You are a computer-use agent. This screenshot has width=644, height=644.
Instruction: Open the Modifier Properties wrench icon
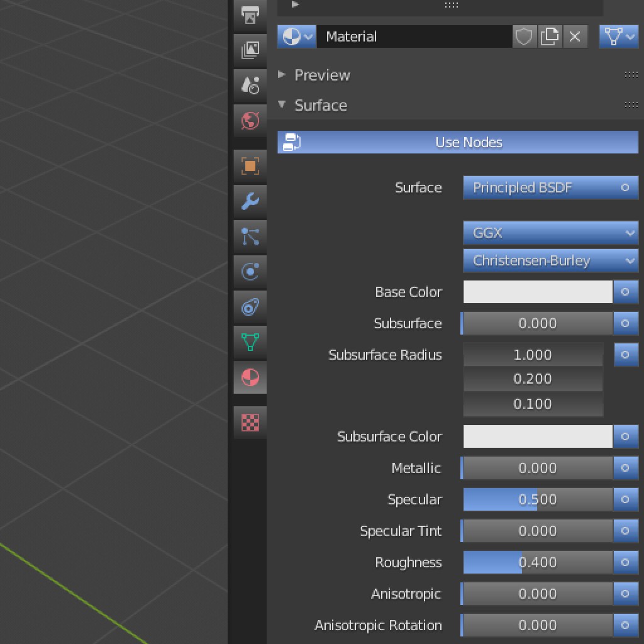pyautogui.click(x=250, y=201)
